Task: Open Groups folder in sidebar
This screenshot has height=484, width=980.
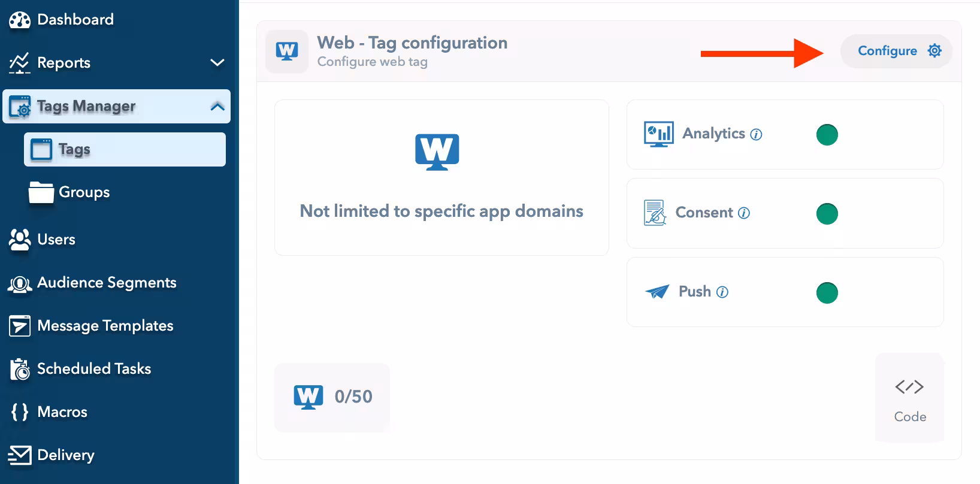Action: (84, 192)
